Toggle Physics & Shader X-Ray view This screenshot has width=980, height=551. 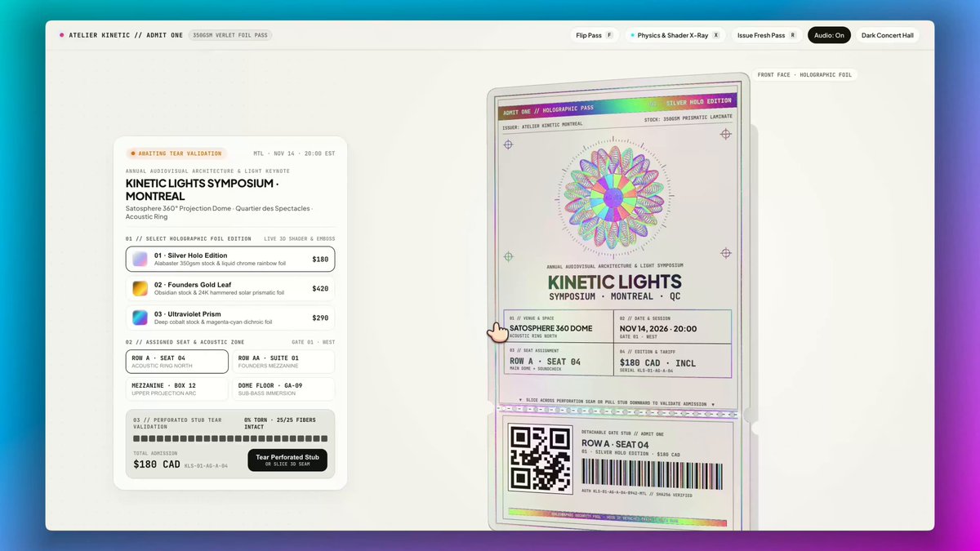(675, 35)
